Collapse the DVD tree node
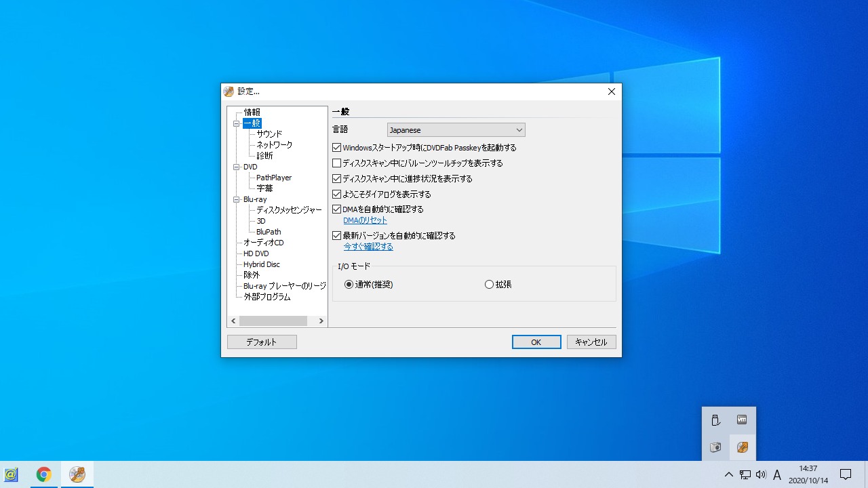The image size is (868, 488). (237, 167)
